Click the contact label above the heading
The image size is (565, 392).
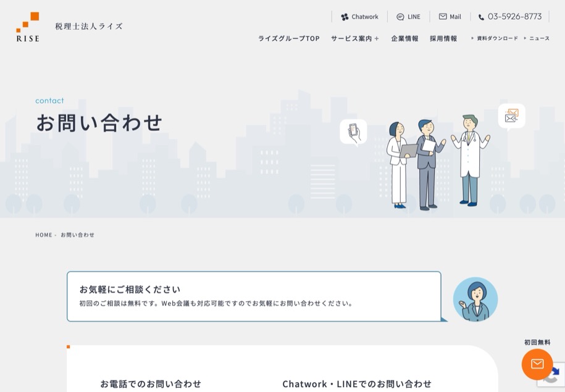click(50, 101)
